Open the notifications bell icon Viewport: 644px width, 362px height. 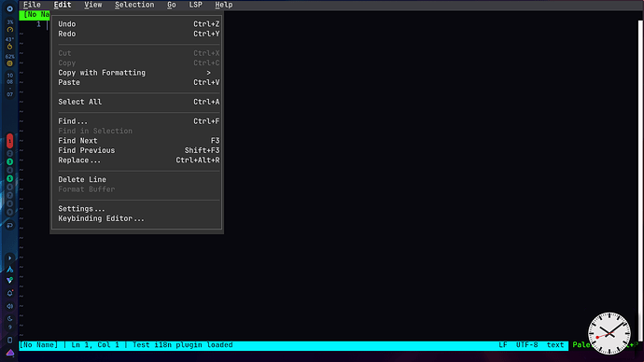10,294
